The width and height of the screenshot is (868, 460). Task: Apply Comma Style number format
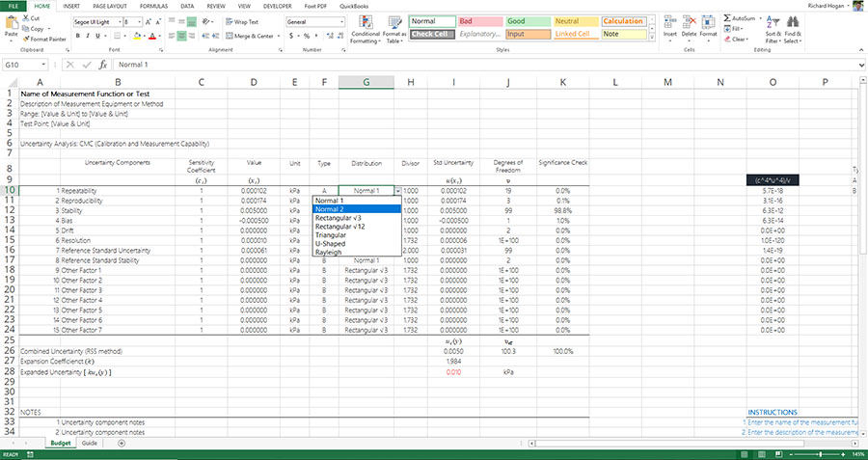(x=316, y=36)
